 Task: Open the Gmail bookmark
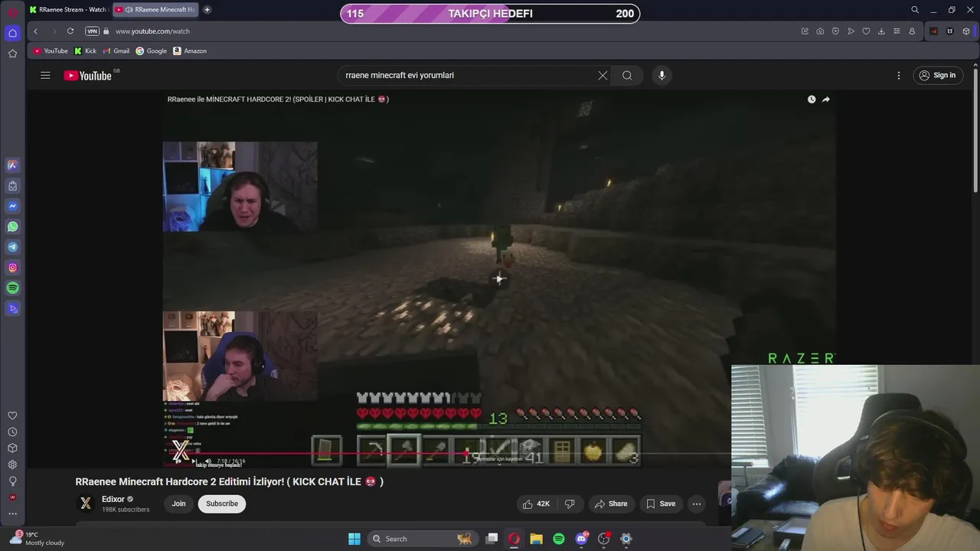click(x=116, y=51)
